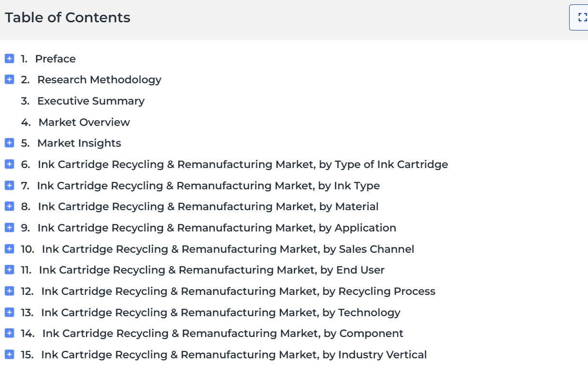Viewport: 588px width, 368px height.
Task: Expand Research Methodology plus icon
Action: pyautogui.click(x=9, y=80)
